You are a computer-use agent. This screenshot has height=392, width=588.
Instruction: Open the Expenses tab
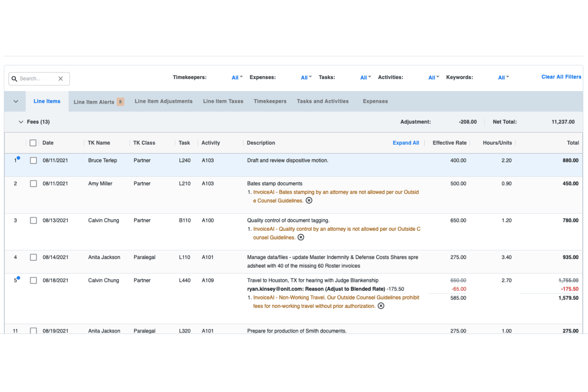(375, 101)
